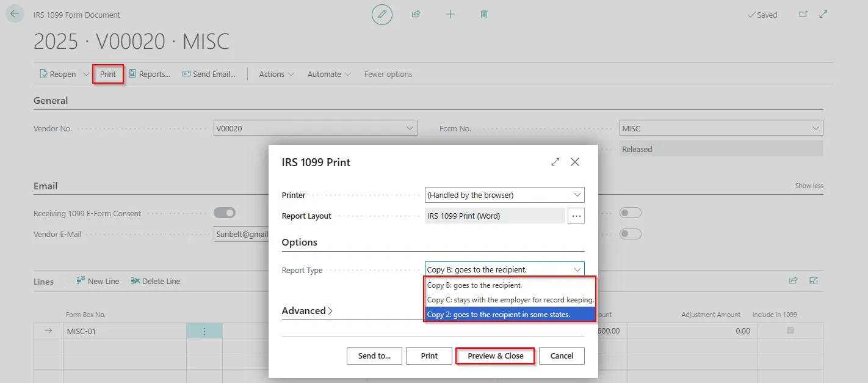868x383 pixels.
Task: Click the Preview & Close button
Action: click(495, 356)
